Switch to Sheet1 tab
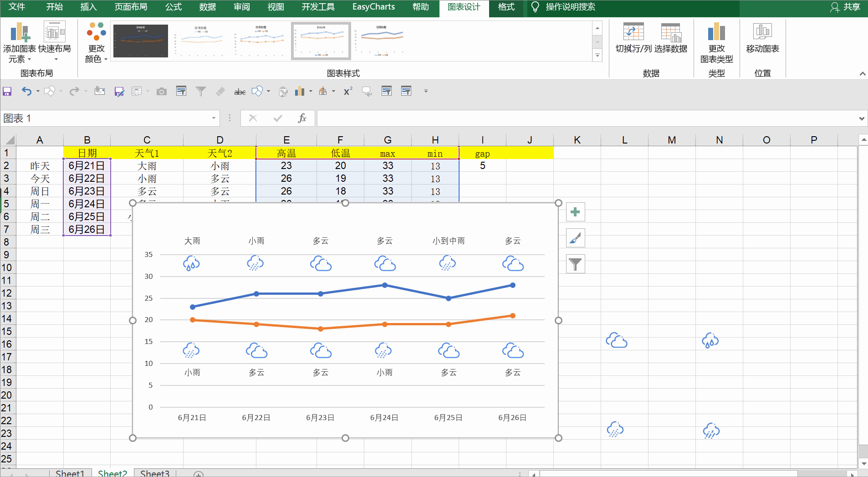 tap(70, 473)
